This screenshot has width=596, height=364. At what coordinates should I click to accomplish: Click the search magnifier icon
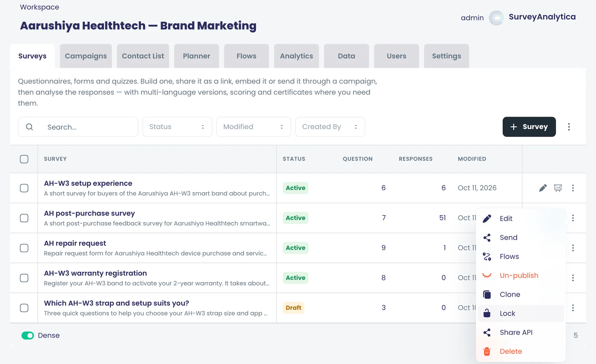(x=29, y=127)
